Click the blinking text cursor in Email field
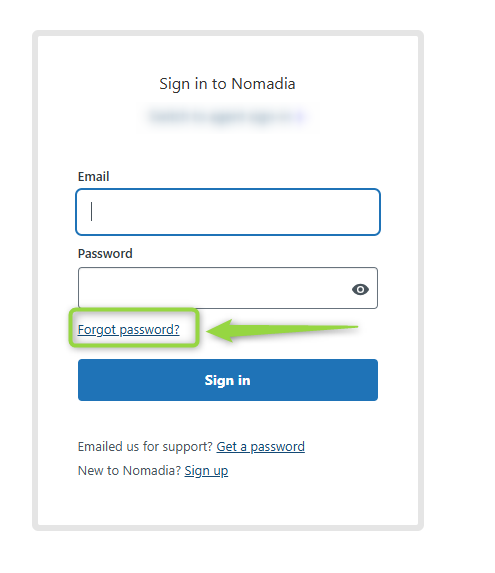The width and height of the screenshot is (495, 573). (92, 212)
